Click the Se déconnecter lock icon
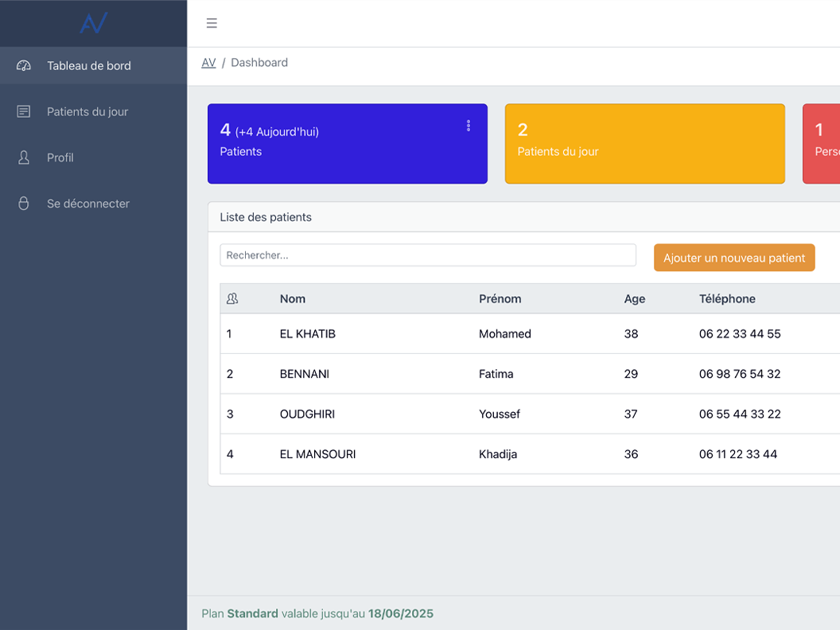This screenshot has width=840, height=630. pyautogui.click(x=24, y=204)
